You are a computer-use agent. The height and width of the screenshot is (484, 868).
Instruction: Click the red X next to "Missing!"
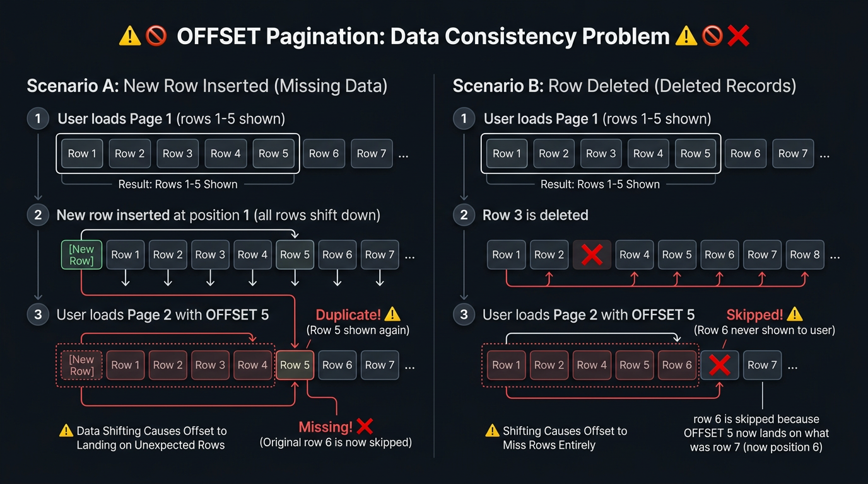(x=365, y=427)
